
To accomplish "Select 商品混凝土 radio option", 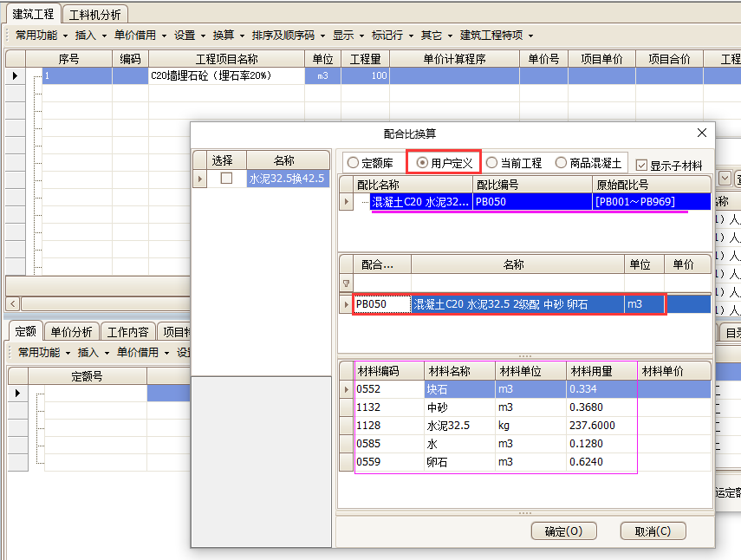I will pos(588,163).
